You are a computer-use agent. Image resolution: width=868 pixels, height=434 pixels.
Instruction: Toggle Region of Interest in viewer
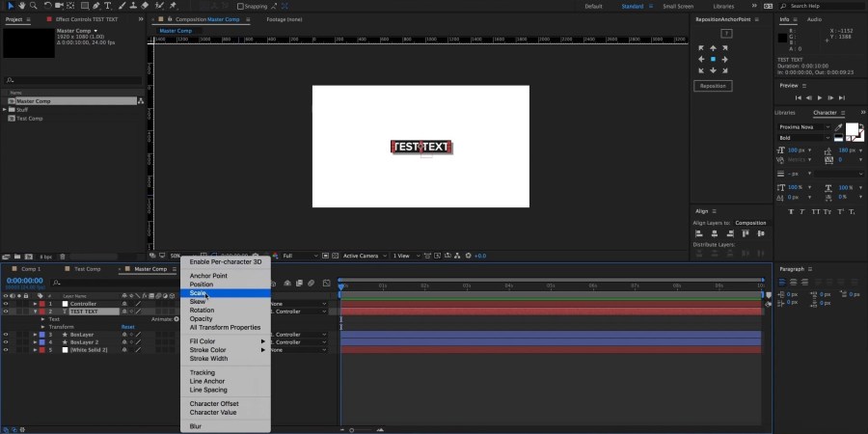326,256
